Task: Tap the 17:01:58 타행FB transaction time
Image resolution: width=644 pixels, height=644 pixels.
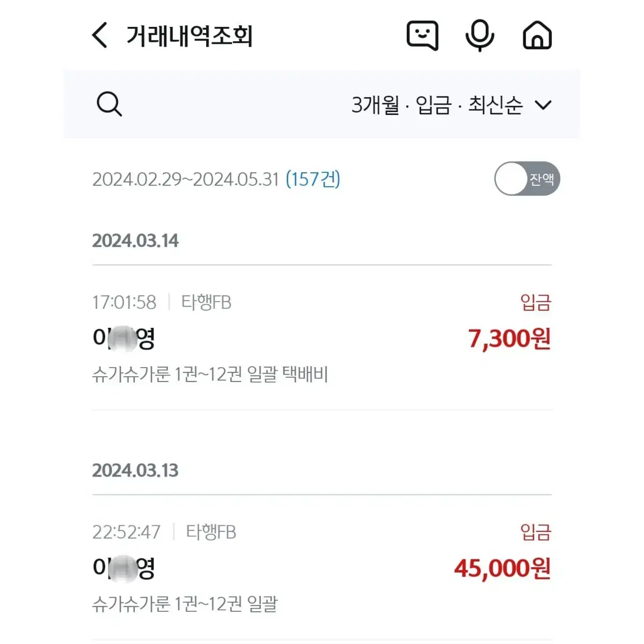Action: pyautogui.click(x=162, y=302)
